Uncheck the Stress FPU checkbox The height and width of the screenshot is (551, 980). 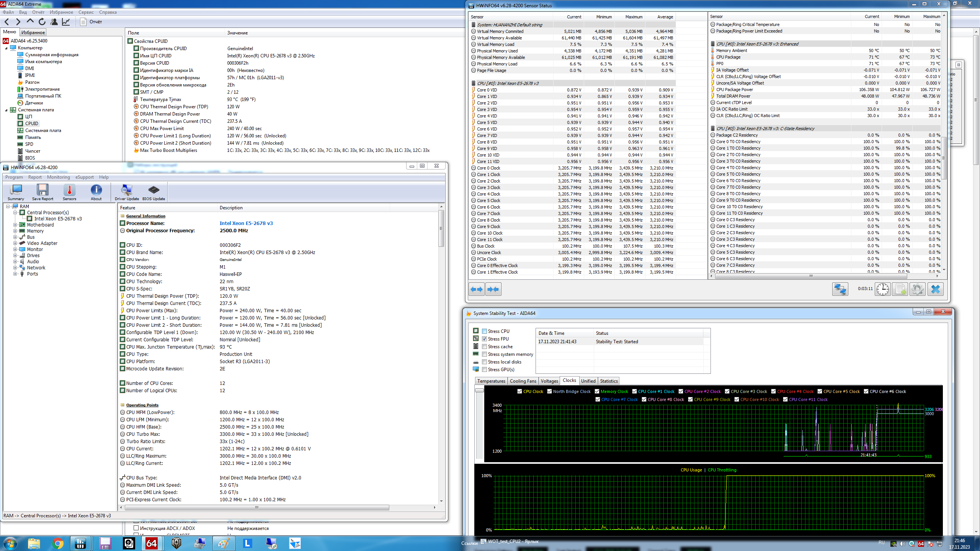485,339
